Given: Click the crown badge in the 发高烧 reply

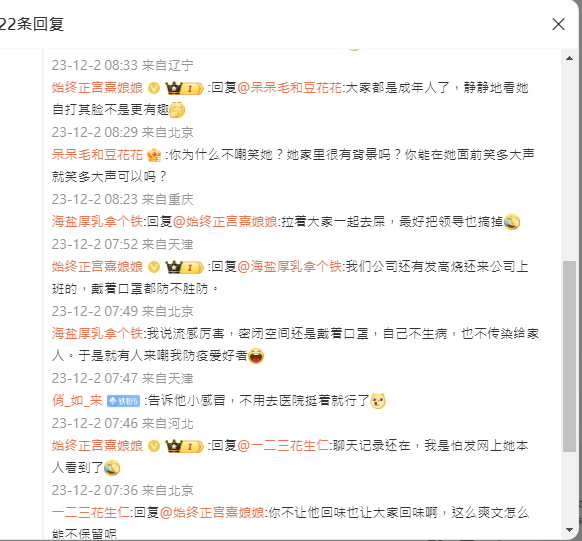Looking at the screenshot, I should (x=184, y=267).
